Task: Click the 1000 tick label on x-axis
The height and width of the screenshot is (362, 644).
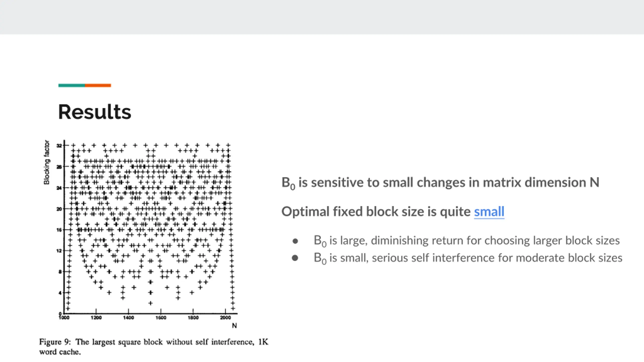Action: [x=64, y=318]
